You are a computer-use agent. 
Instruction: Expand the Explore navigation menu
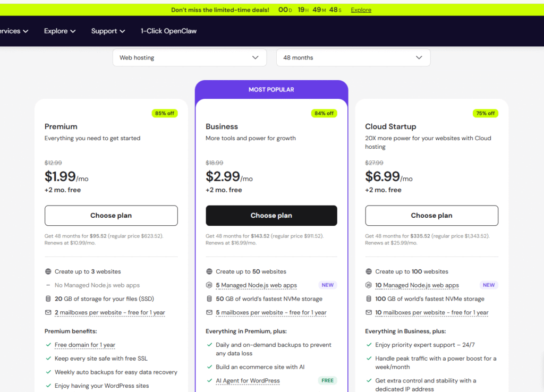(59, 31)
